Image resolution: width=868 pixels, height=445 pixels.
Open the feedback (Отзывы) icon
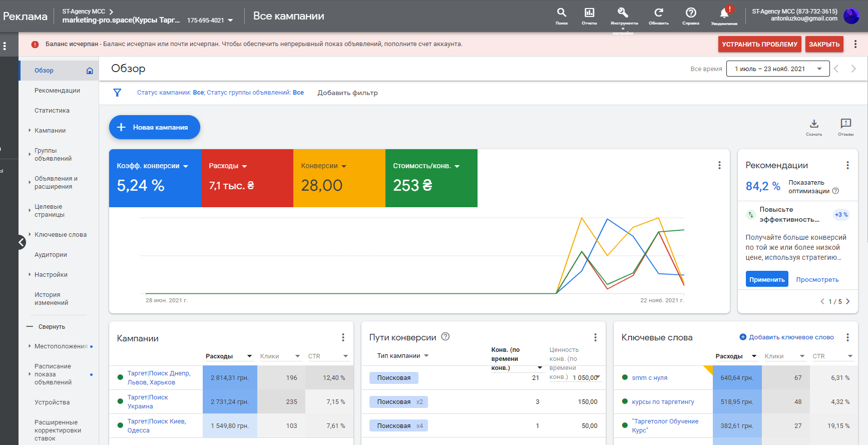[845, 124]
